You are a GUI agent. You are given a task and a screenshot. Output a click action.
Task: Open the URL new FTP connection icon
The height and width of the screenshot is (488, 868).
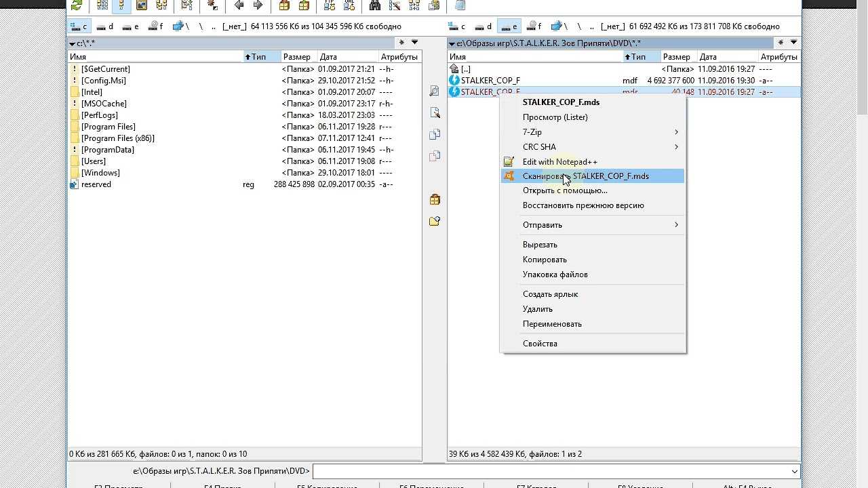point(349,5)
